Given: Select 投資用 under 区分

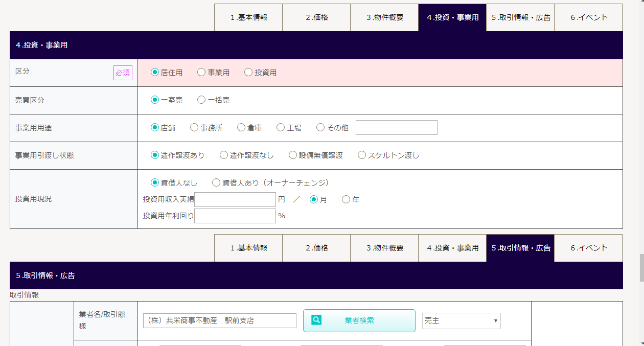Looking at the screenshot, I should point(248,73).
